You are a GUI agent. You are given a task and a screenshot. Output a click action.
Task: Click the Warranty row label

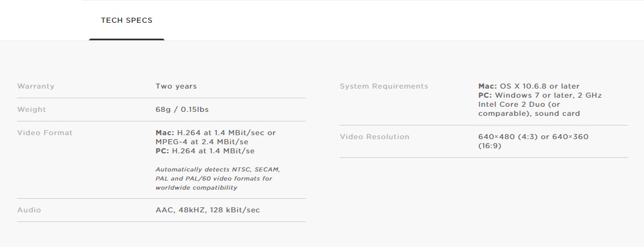pyautogui.click(x=36, y=86)
